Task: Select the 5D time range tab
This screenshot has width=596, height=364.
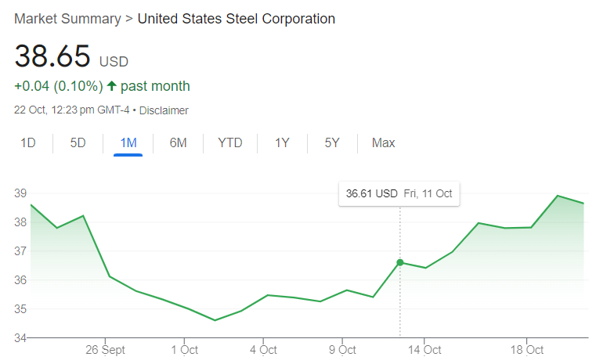Action: 78,143
